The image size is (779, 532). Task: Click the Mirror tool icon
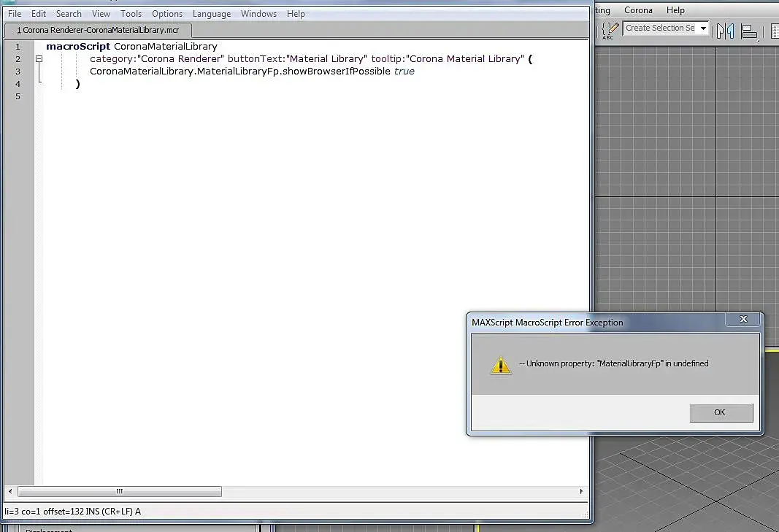[x=726, y=31]
